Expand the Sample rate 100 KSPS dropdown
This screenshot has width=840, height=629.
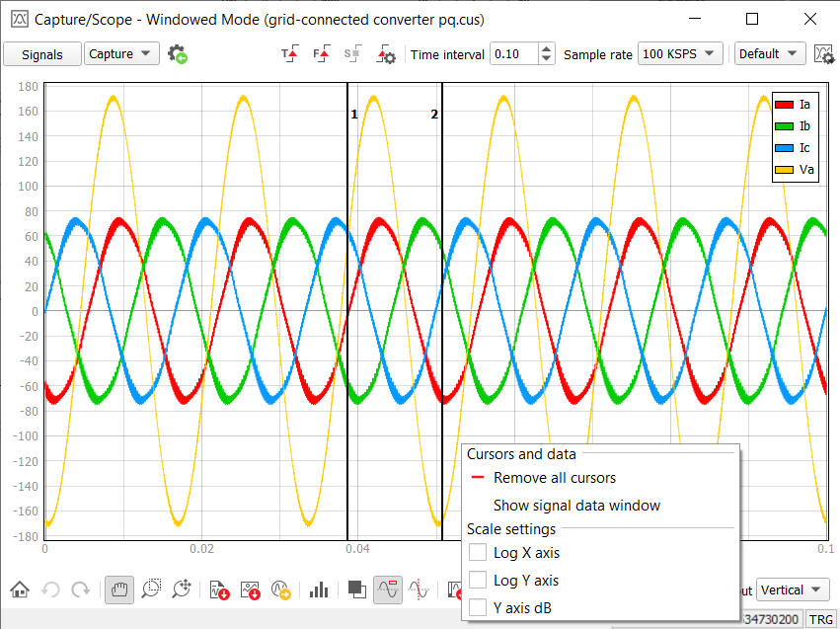pyautogui.click(x=680, y=54)
